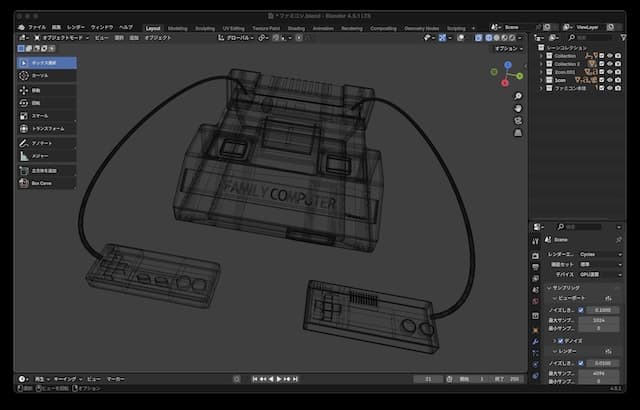
Task: Select the Transform tool (トランスフォーム)
Action: [x=47, y=129]
